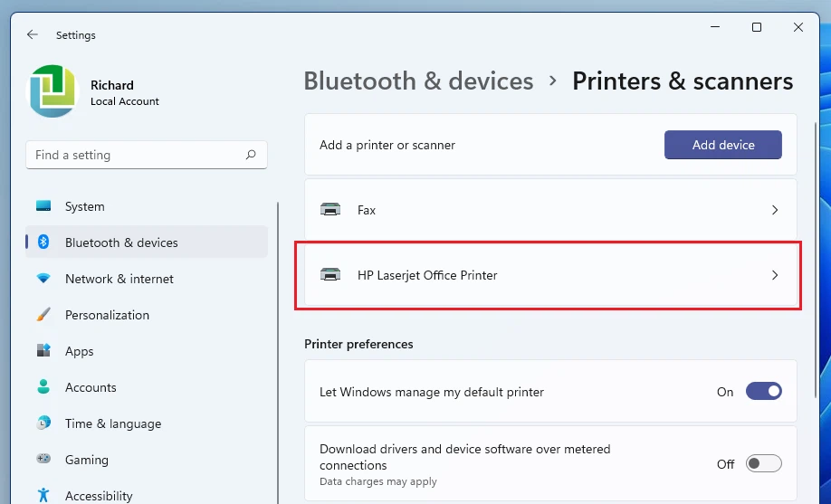Go to Accounts settings page
The image size is (831, 504).
[91, 387]
